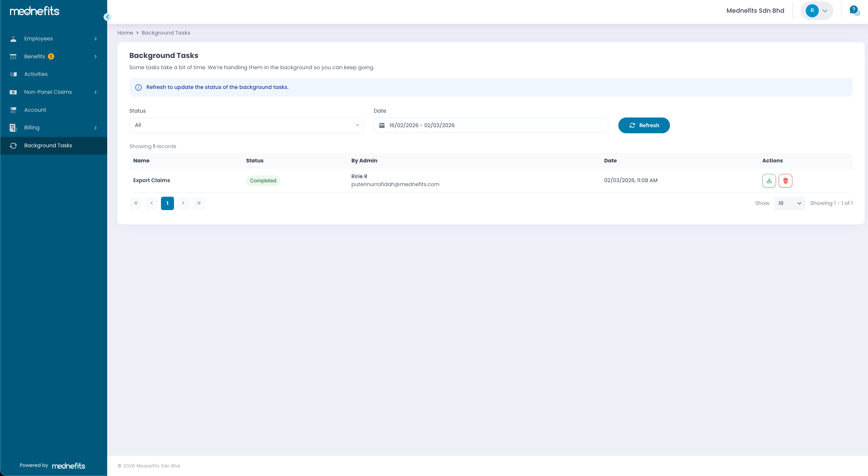Go to the Account page
The width and height of the screenshot is (868, 476).
(x=35, y=110)
